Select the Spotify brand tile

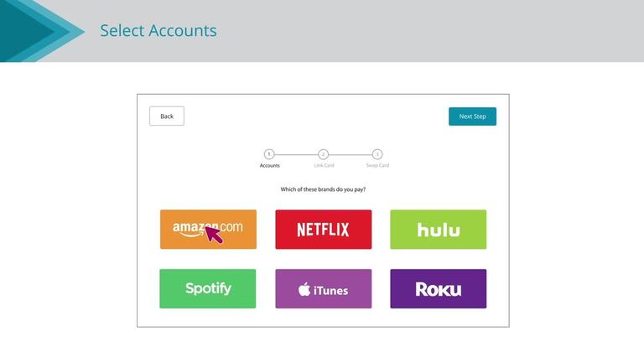tap(208, 288)
